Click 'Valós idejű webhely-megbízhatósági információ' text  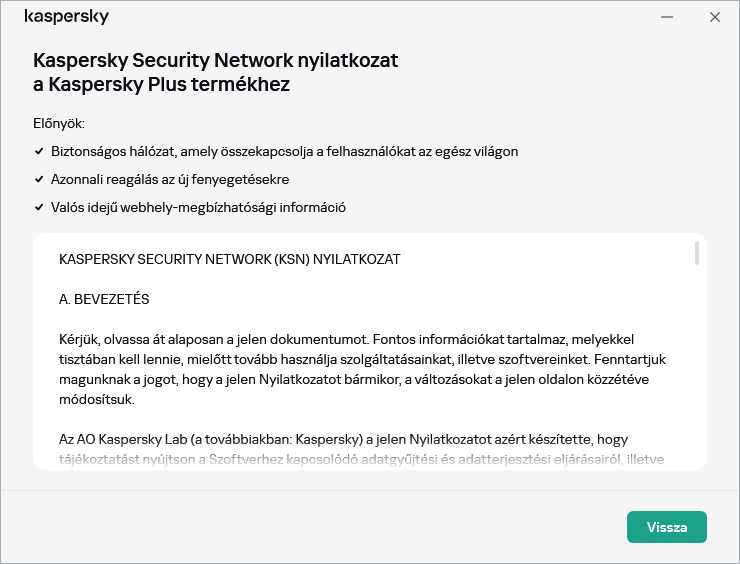(x=198, y=208)
